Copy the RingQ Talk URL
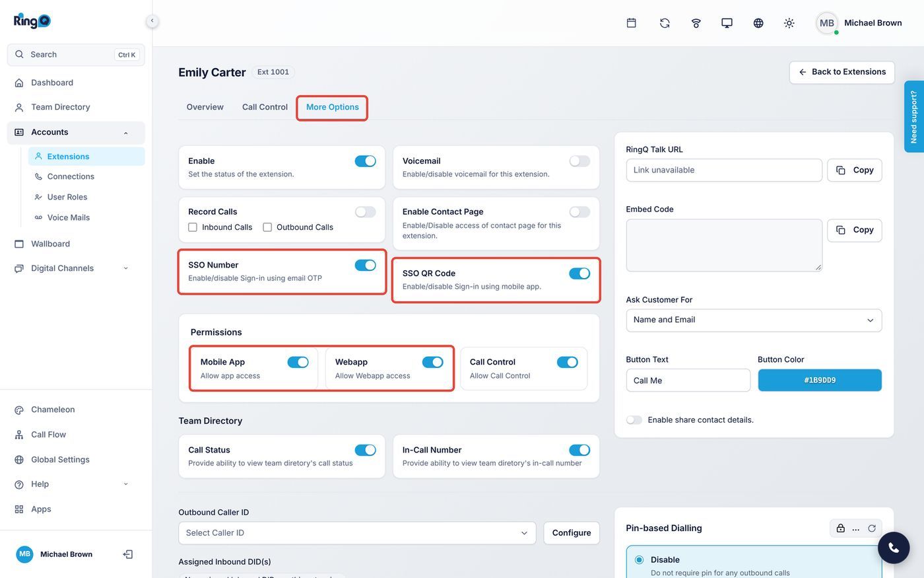Screen dimensions: 924x578 [x=855, y=170]
